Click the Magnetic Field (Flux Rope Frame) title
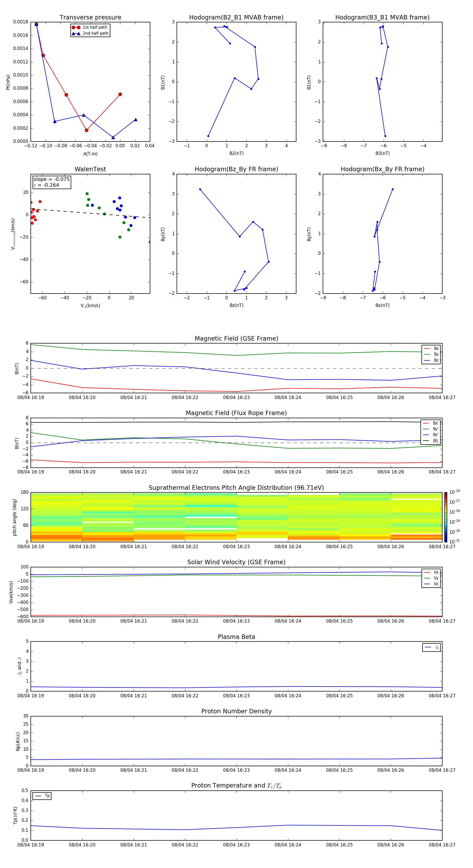Viewport: 473px width, 868px height. (236, 413)
